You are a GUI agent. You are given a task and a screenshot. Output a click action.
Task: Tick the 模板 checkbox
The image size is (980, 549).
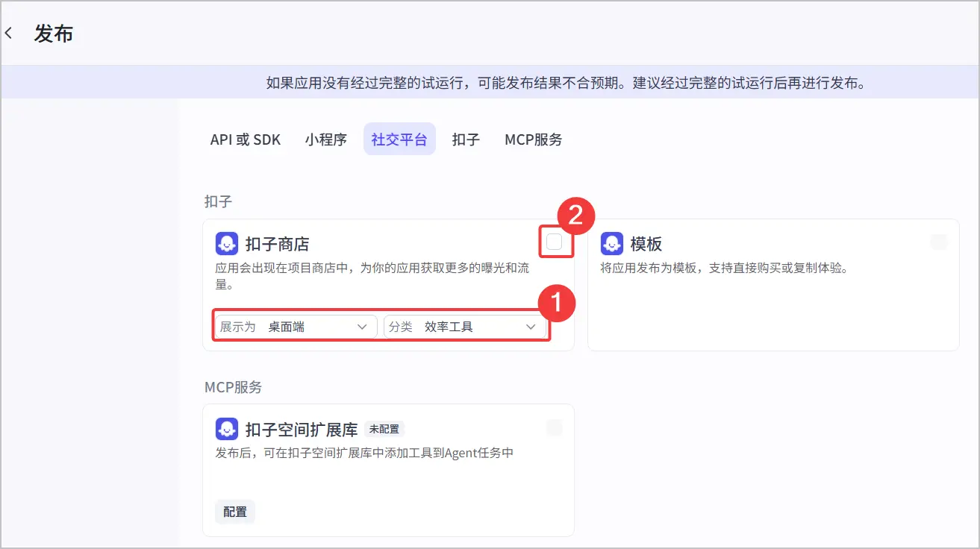coord(939,242)
